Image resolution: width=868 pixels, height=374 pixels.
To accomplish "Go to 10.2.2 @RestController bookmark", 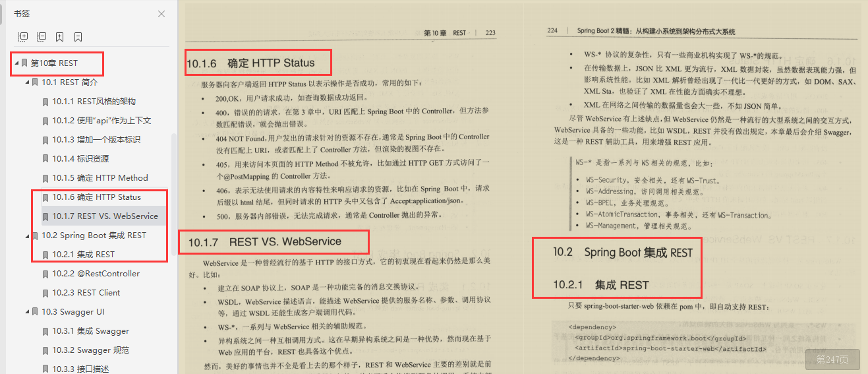I will 96,274.
